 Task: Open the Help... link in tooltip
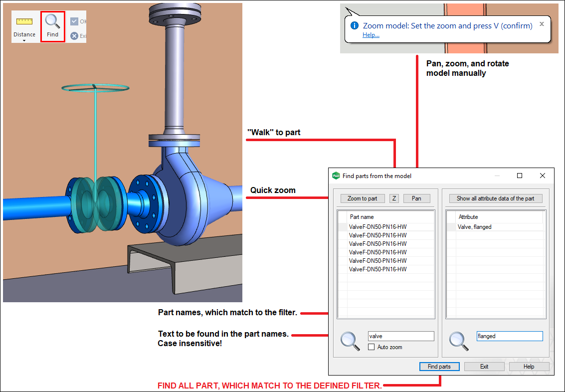[x=371, y=35]
